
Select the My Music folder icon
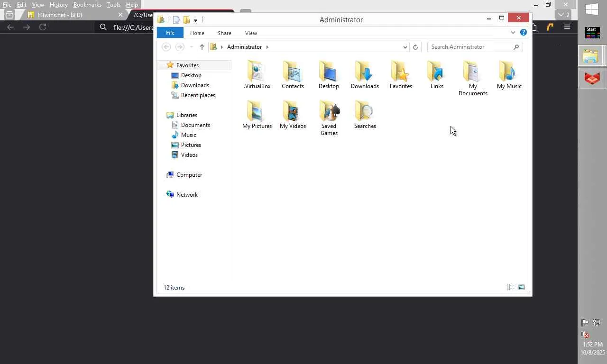click(x=509, y=75)
